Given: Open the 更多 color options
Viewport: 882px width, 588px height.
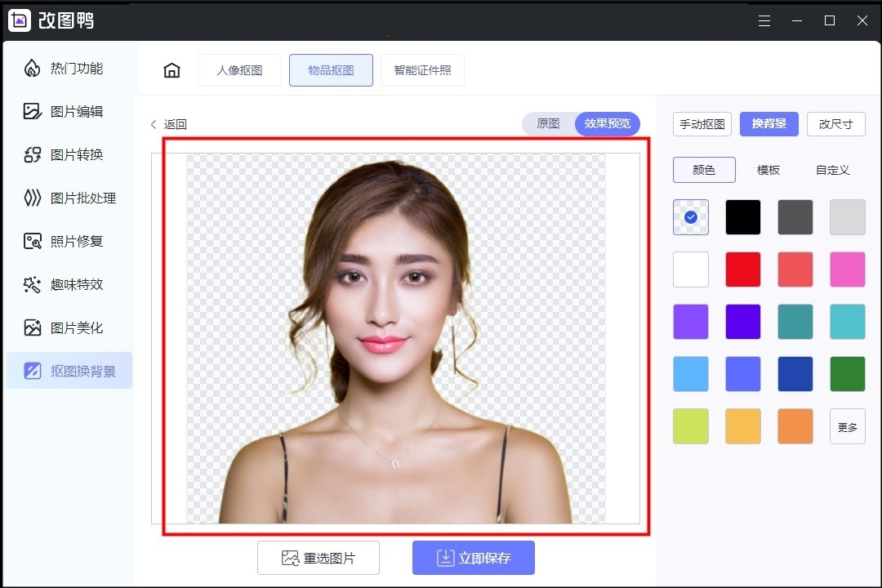Looking at the screenshot, I should point(848,425).
